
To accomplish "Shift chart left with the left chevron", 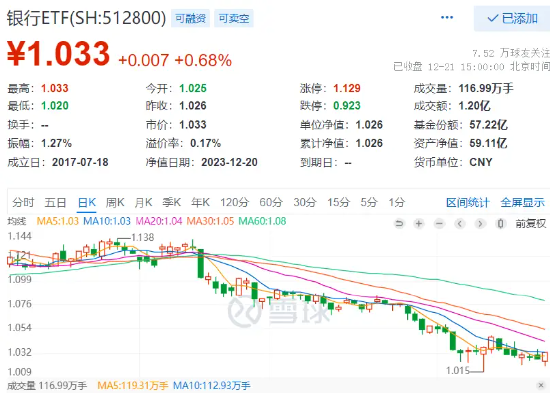I will click(x=460, y=223).
